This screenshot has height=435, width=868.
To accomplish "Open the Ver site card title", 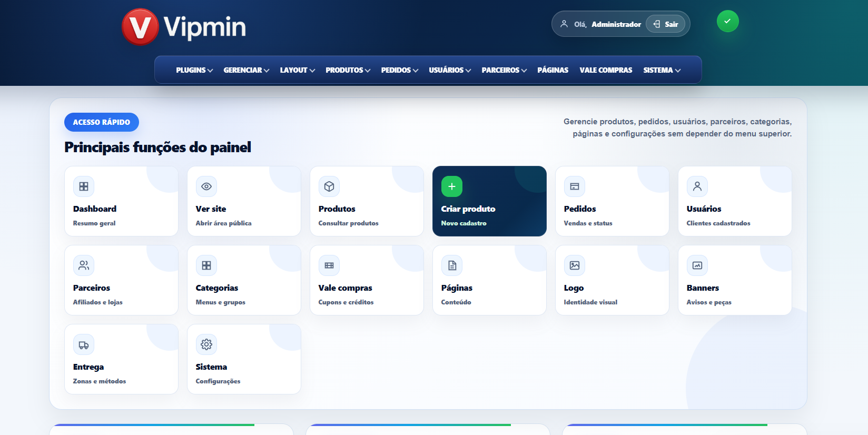I will pyautogui.click(x=211, y=209).
